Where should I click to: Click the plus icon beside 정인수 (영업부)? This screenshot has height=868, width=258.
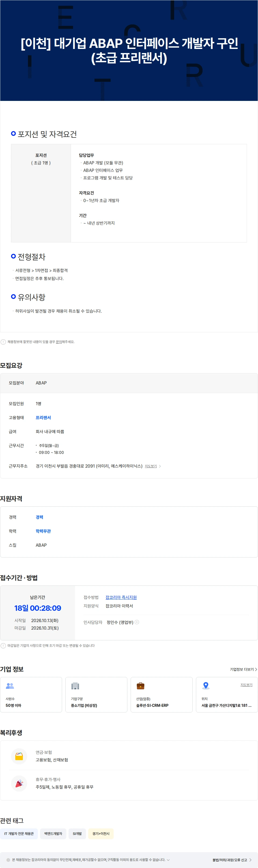point(137,622)
